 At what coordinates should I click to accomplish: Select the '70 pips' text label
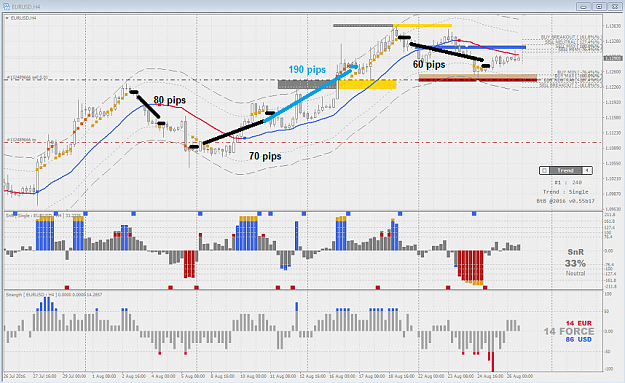pos(265,156)
